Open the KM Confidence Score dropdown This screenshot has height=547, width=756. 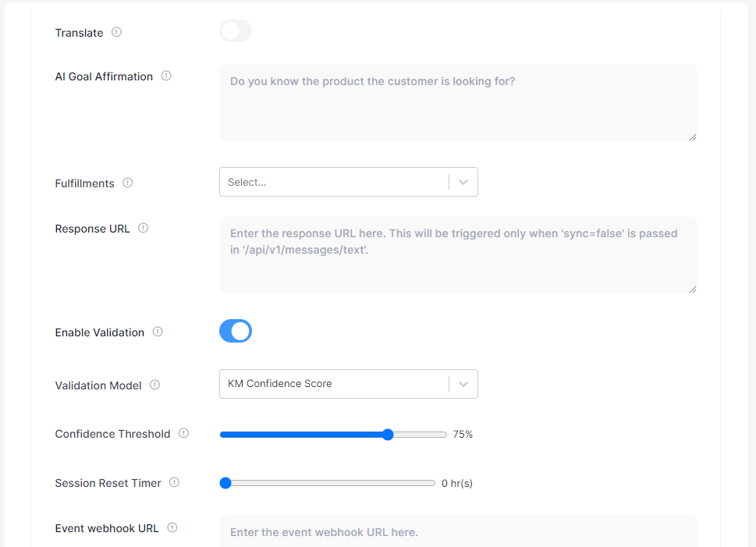pos(334,384)
